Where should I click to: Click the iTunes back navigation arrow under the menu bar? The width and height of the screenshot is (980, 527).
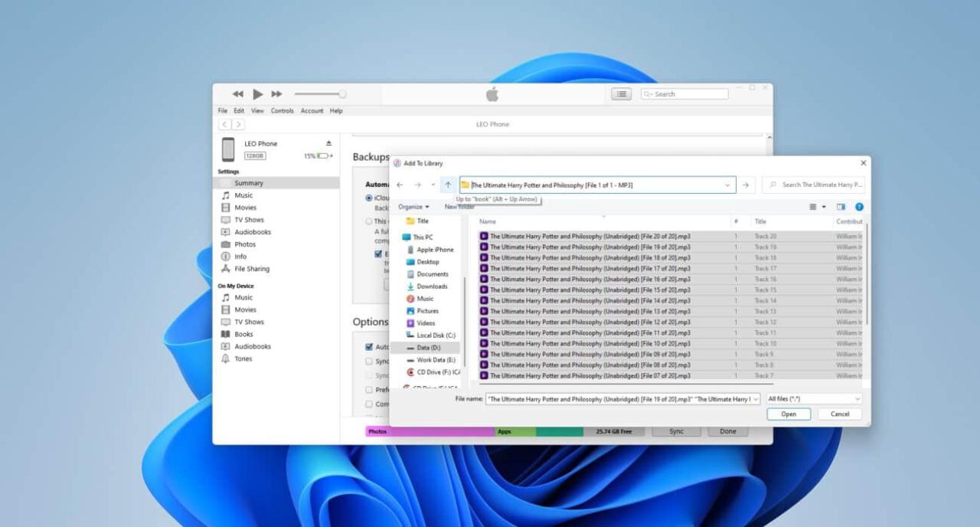click(x=225, y=124)
